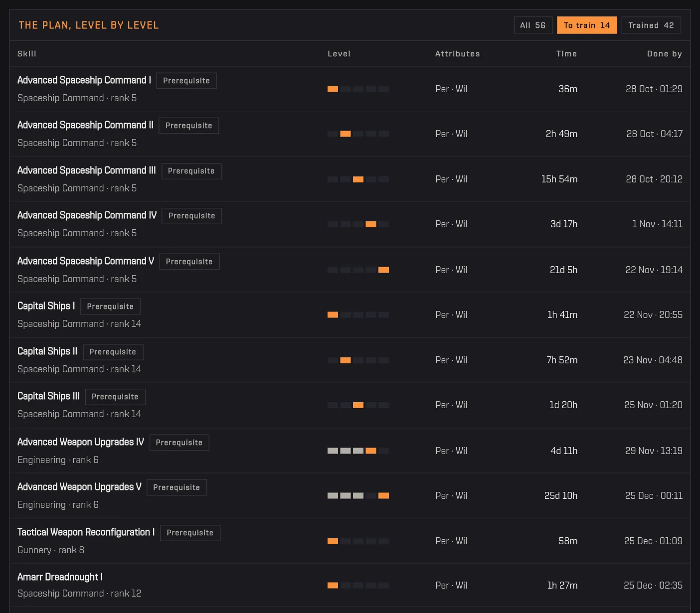The height and width of the screenshot is (613, 700).
Task: Click the Gunnery · rank 8 subtitle
Action: coord(51,550)
